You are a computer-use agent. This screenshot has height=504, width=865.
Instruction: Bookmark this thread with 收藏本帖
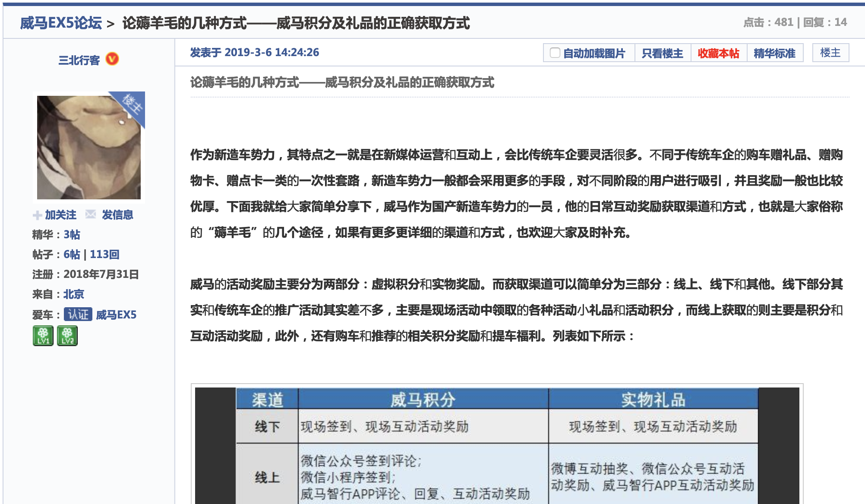(x=719, y=53)
